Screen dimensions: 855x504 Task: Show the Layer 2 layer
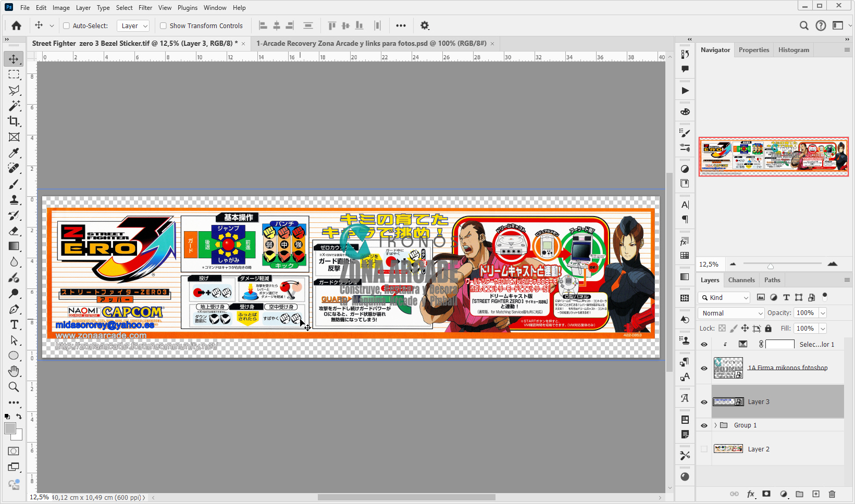tap(704, 449)
